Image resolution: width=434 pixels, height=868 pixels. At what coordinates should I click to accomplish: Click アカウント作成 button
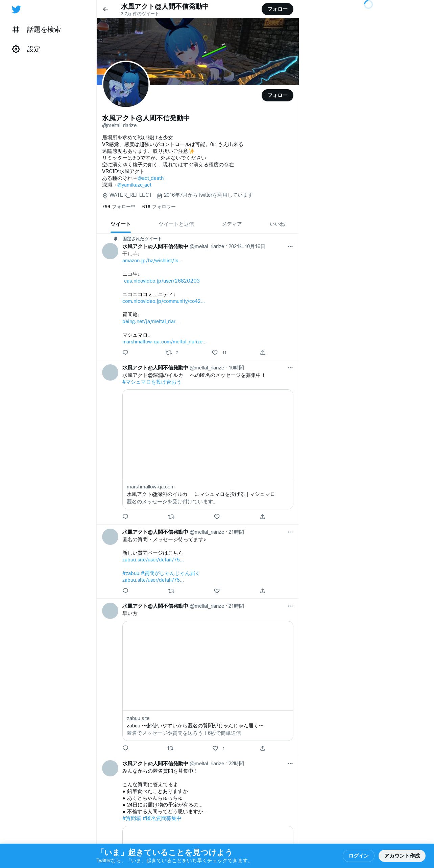(402, 856)
